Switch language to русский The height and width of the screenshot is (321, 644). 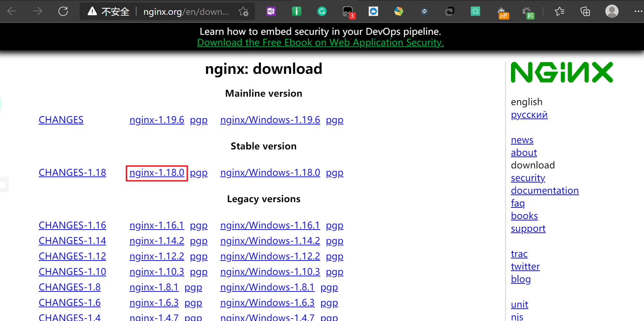click(529, 115)
